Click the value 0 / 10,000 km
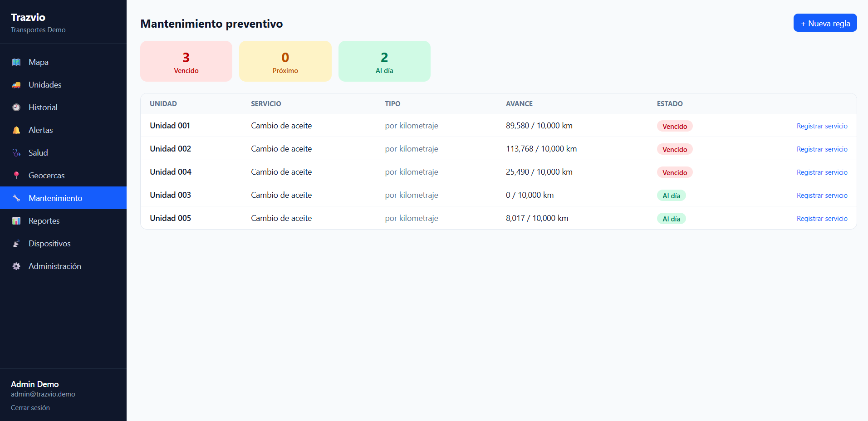868x421 pixels. 530,195
